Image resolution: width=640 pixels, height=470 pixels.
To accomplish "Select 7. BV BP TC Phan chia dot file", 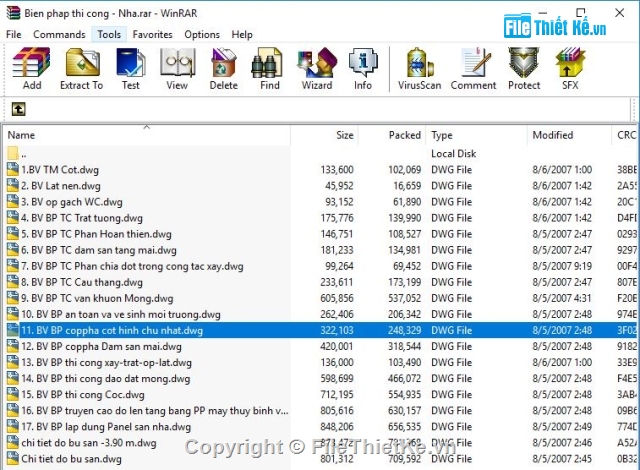I will [132, 266].
